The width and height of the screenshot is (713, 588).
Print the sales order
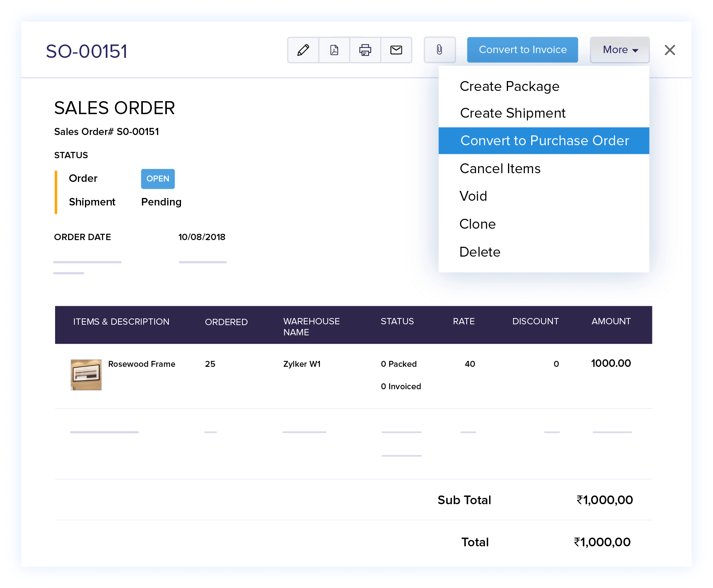(x=365, y=50)
